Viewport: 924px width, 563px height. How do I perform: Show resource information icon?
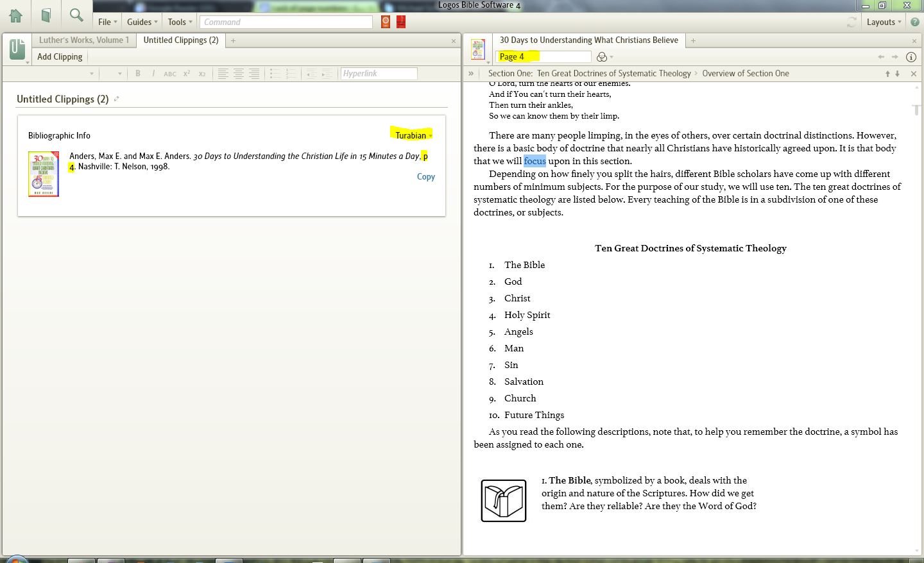(x=911, y=56)
